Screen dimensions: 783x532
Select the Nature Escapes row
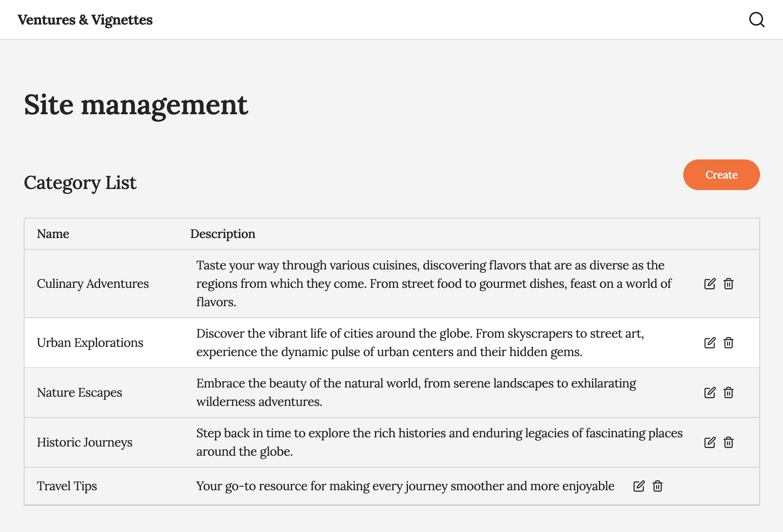pos(79,392)
